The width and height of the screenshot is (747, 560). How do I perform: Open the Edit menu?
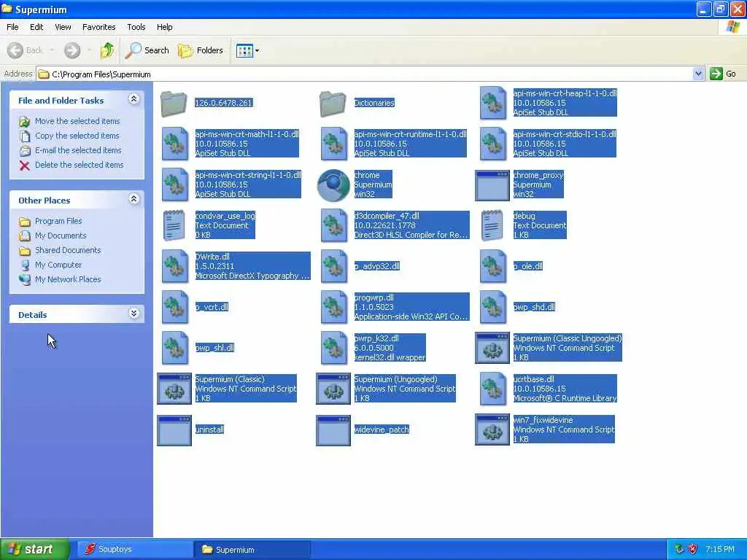click(x=36, y=27)
